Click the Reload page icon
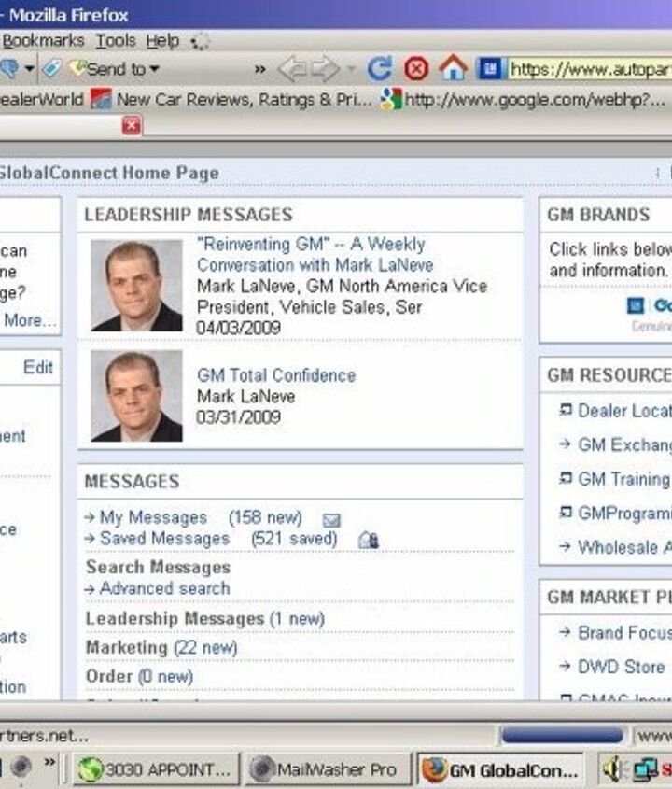 [x=379, y=68]
